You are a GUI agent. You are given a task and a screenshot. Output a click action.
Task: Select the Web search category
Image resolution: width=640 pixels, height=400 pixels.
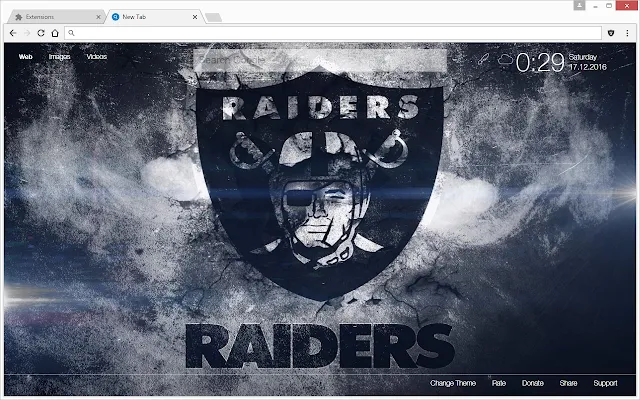click(x=25, y=57)
